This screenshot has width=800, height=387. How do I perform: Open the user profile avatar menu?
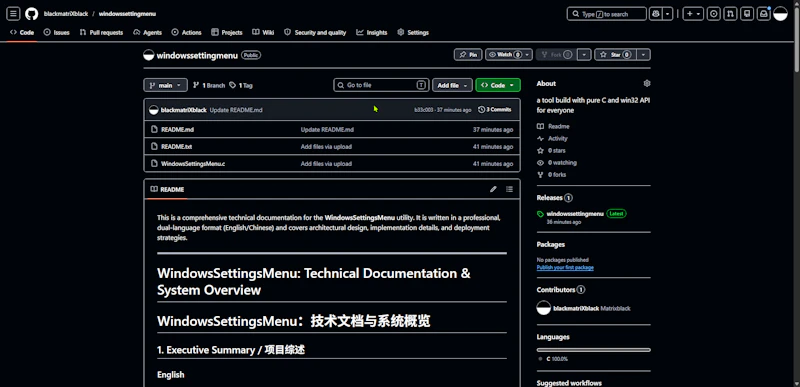[781, 14]
